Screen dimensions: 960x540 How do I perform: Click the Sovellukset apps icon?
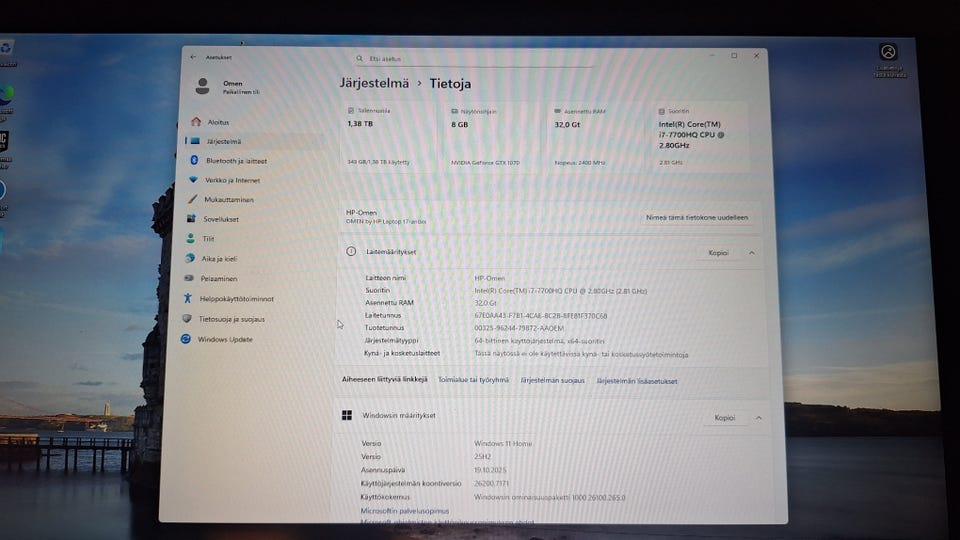[191, 219]
